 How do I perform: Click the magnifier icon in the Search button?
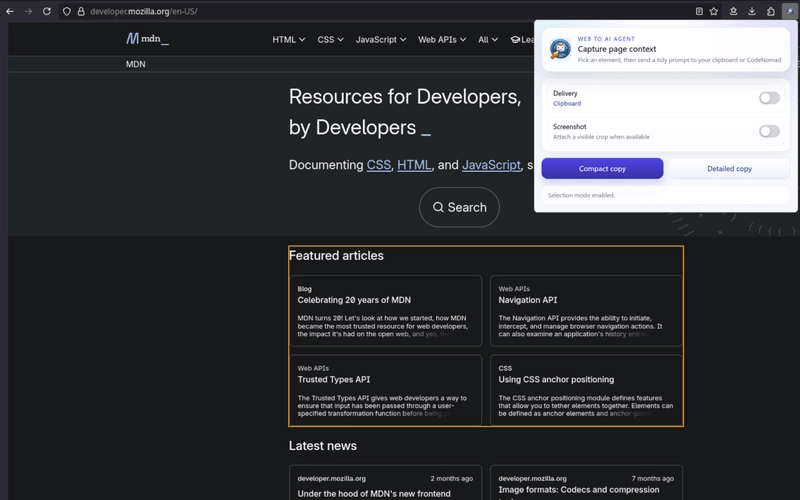click(x=438, y=207)
